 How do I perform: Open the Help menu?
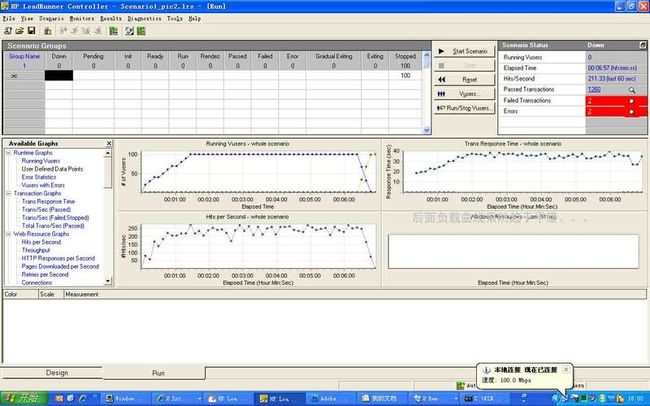194,19
